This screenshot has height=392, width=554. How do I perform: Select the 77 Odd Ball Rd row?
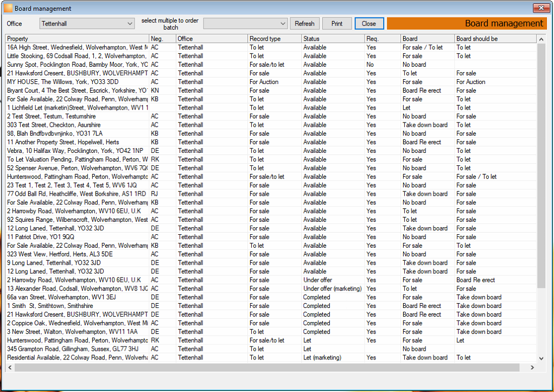coord(271,194)
